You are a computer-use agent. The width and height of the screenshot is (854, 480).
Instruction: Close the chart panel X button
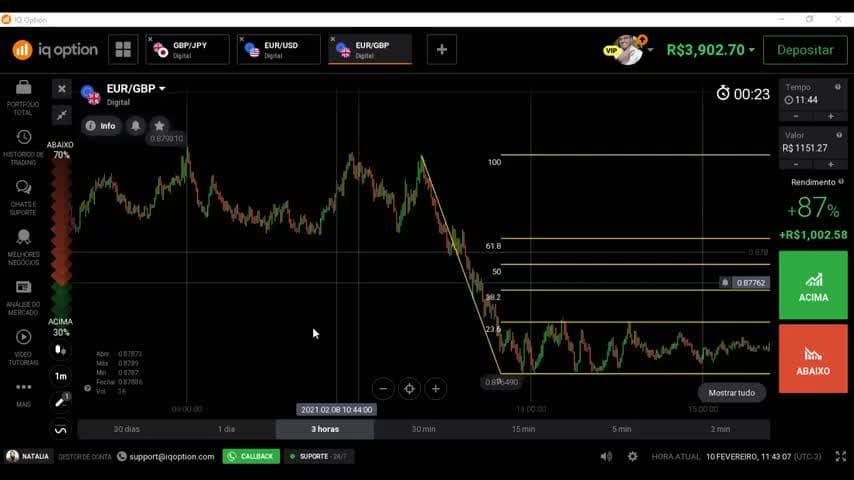(x=62, y=89)
